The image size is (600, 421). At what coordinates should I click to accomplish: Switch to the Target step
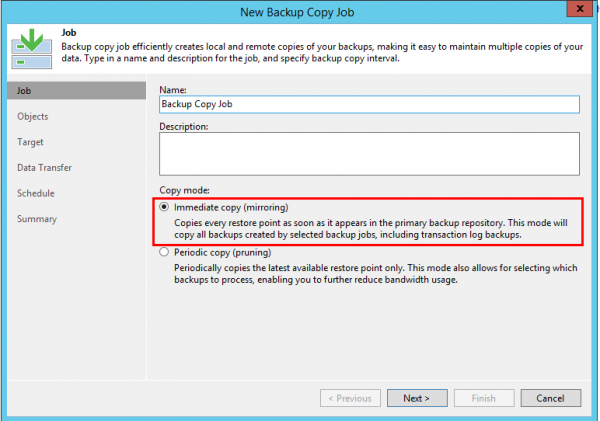(30, 142)
